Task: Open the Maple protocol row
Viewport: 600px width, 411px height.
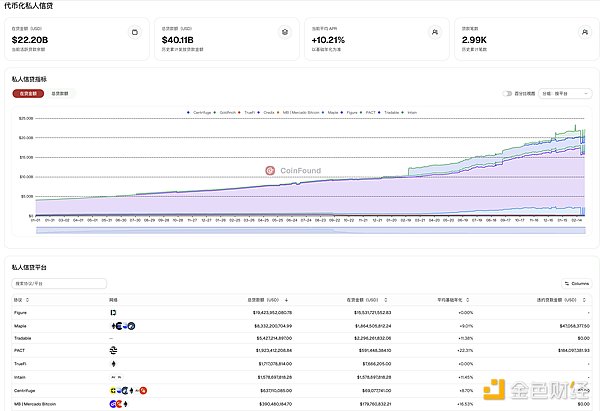Action: pos(20,326)
